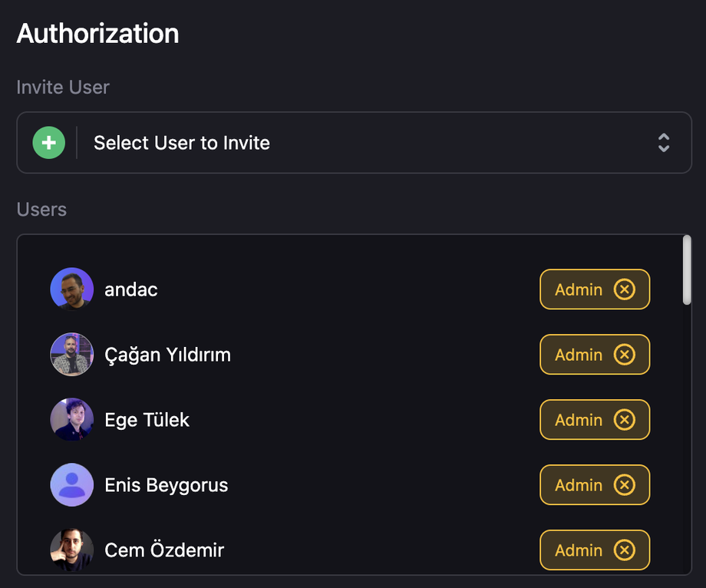This screenshot has width=706, height=588.
Task: Click Enis Beygorus's default avatar icon
Action: point(72,485)
